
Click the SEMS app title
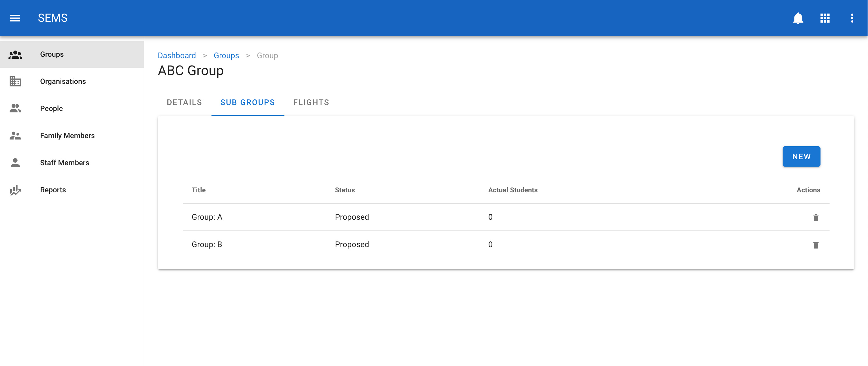(53, 18)
